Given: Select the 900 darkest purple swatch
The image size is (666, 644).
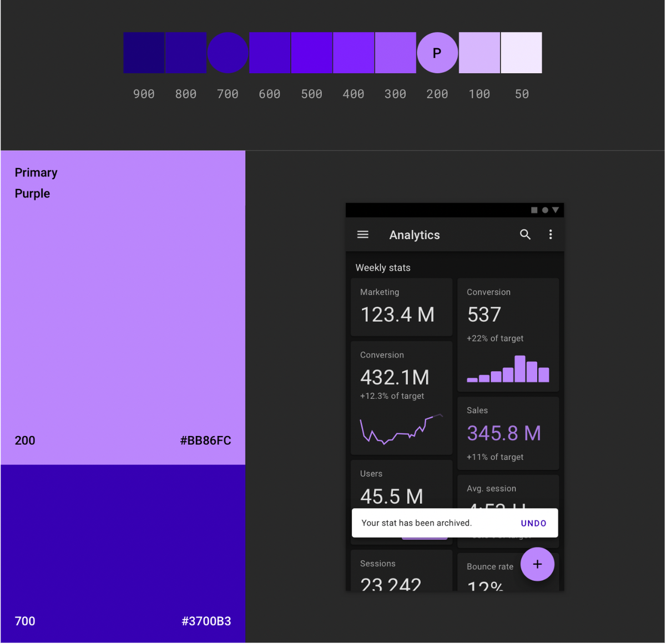Looking at the screenshot, I should coord(144,52).
